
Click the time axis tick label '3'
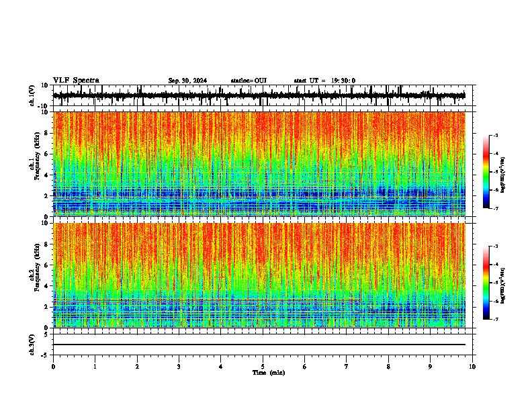click(179, 367)
